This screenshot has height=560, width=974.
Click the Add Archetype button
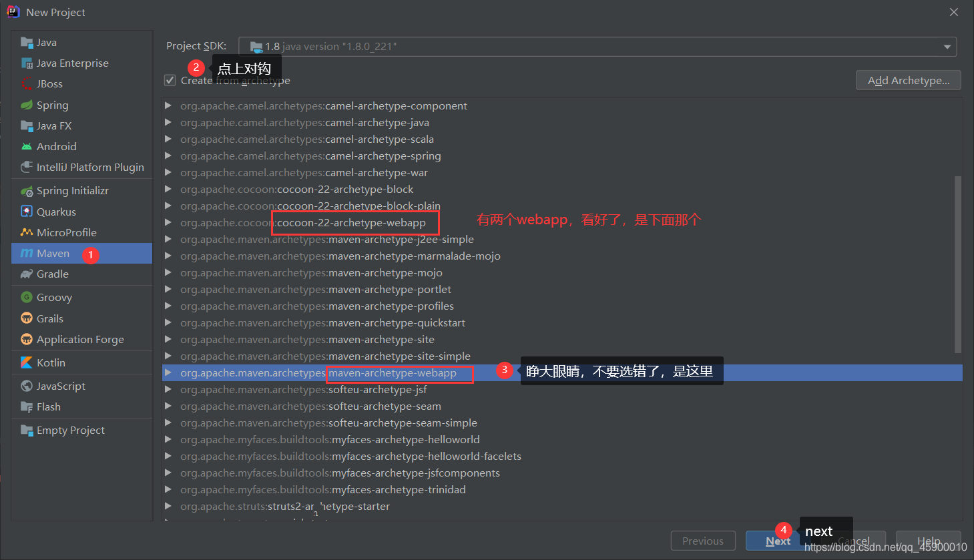pyautogui.click(x=909, y=80)
